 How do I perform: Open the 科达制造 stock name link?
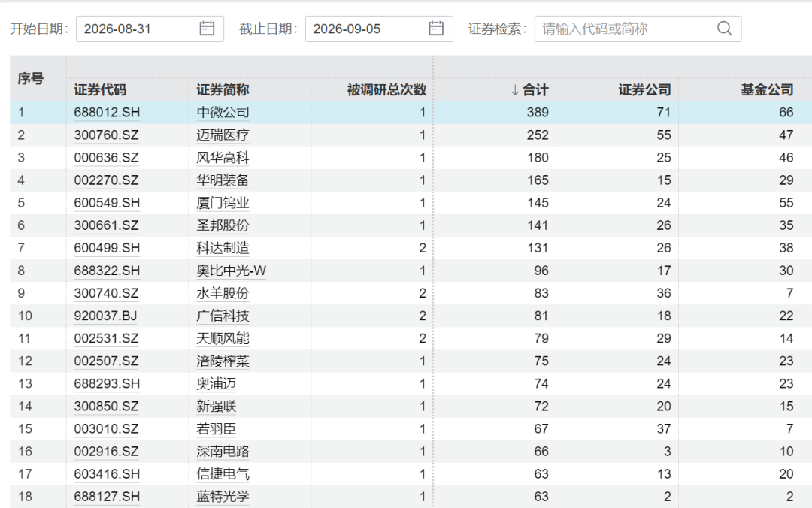point(223,248)
